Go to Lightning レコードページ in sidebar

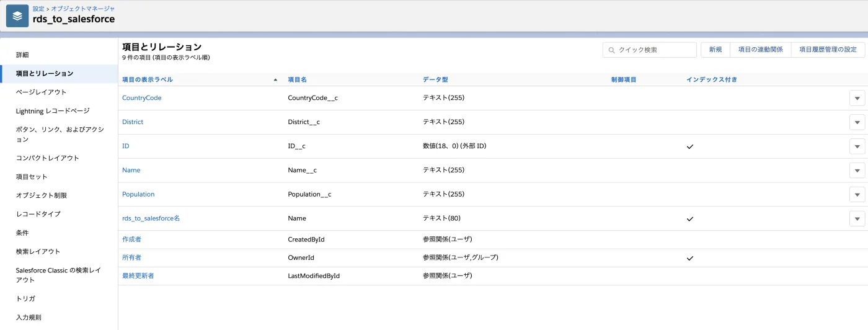click(x=53, y=111)
